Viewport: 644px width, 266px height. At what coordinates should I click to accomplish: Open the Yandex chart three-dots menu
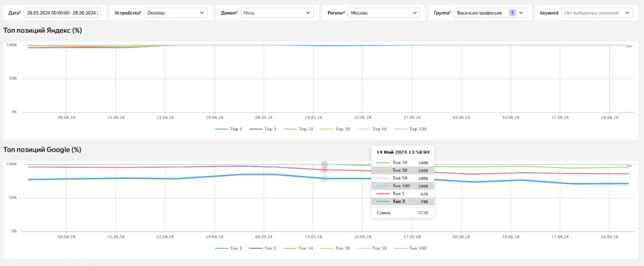click(629, 47)
